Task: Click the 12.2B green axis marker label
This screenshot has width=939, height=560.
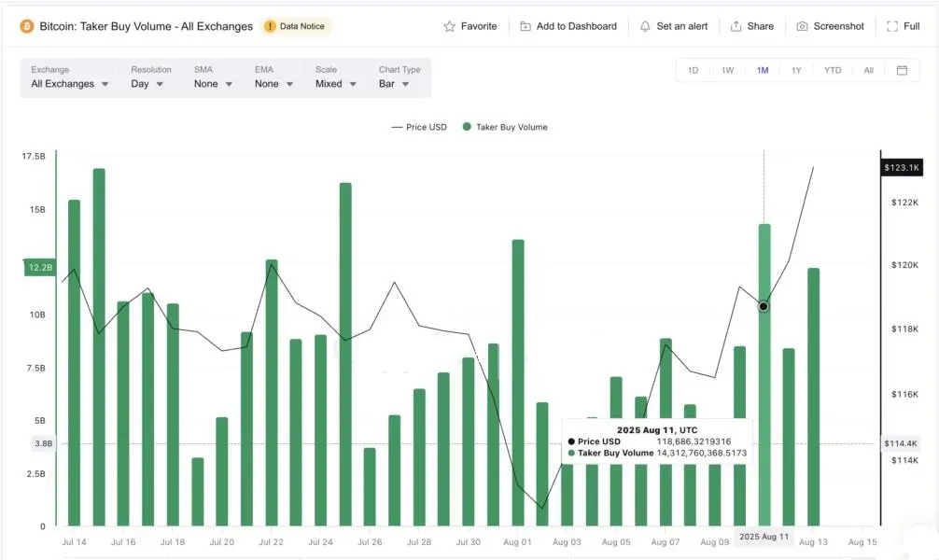Action: coord(40,267)
